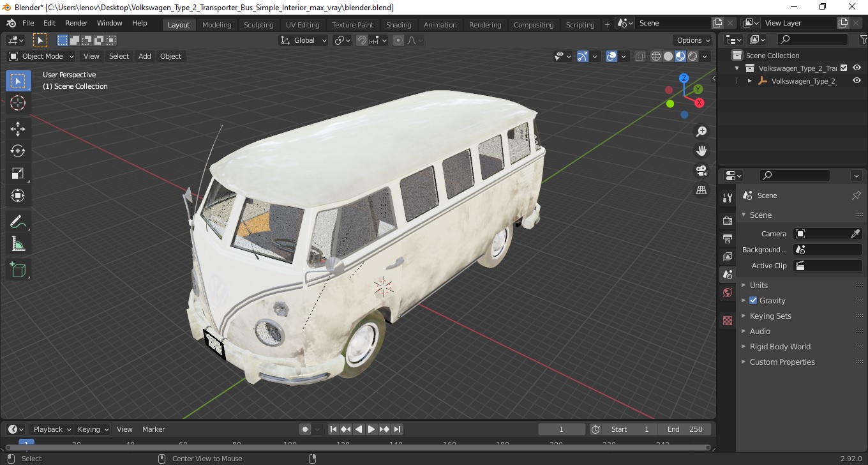Switch to the Shading workspace tab
This screenshot has height=465, width=868.
[x=398, y=24]
